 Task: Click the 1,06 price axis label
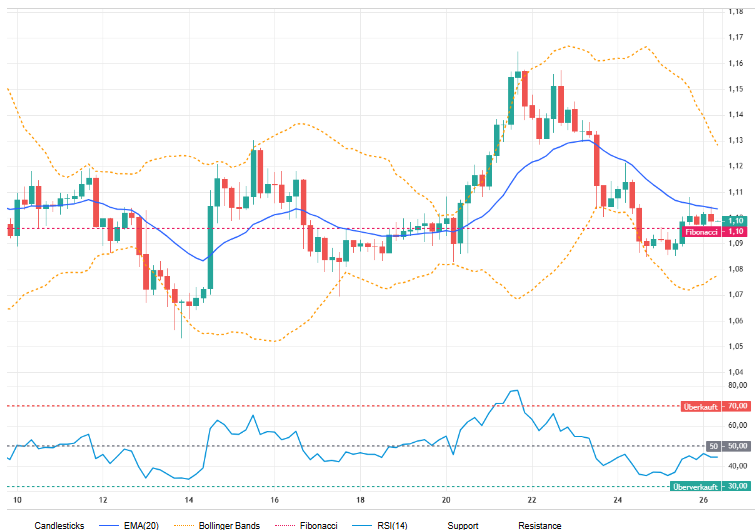735,321
